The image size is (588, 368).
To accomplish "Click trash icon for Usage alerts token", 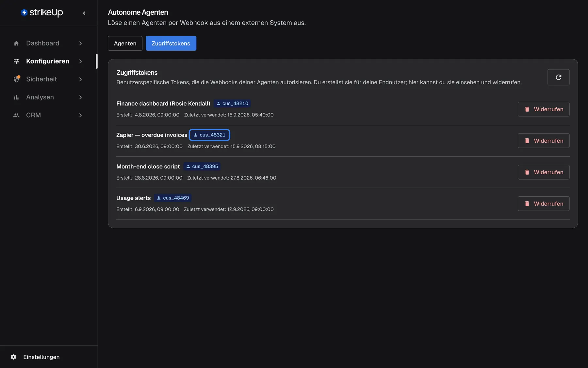I will (x=527, y=203).
